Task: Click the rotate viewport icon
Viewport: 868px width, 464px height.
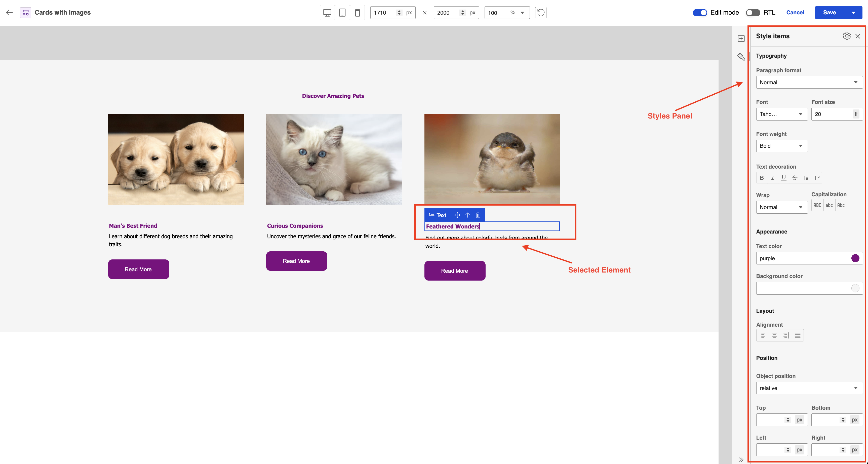Action: click(x=540, y=13)
